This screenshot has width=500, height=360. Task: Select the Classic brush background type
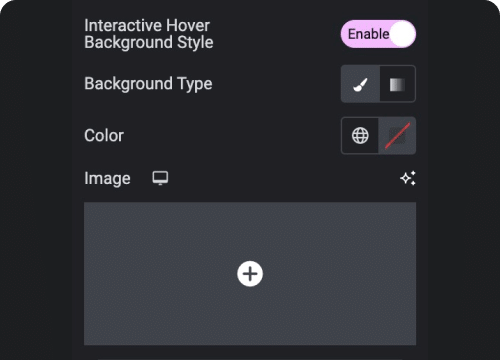(x=360, y=84)
